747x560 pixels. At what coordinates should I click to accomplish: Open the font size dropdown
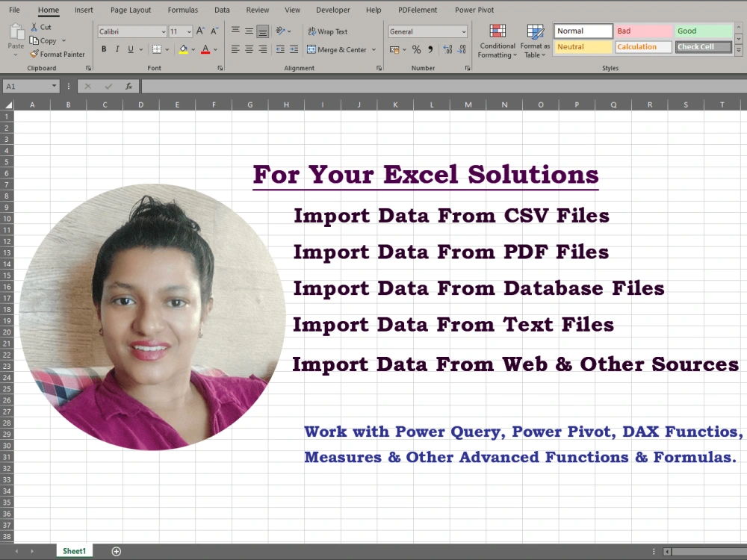click(x=189, y=31)
